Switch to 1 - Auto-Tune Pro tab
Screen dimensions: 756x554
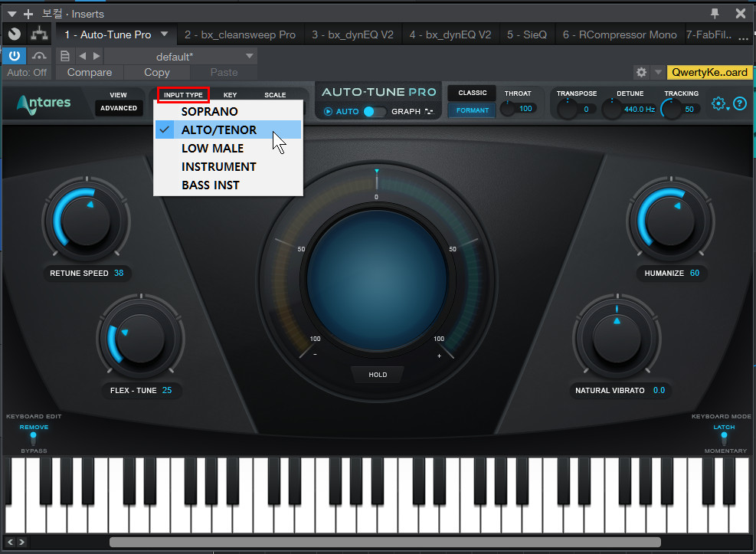tap(107, 34)
